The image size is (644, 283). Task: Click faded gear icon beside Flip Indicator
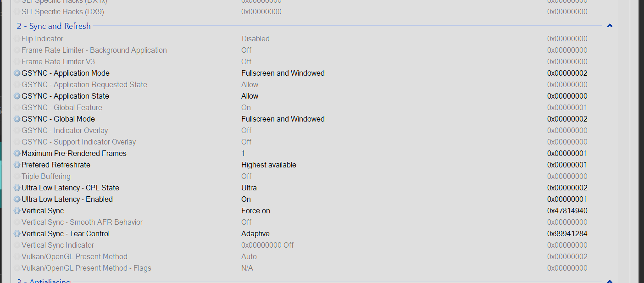point(17,39)
